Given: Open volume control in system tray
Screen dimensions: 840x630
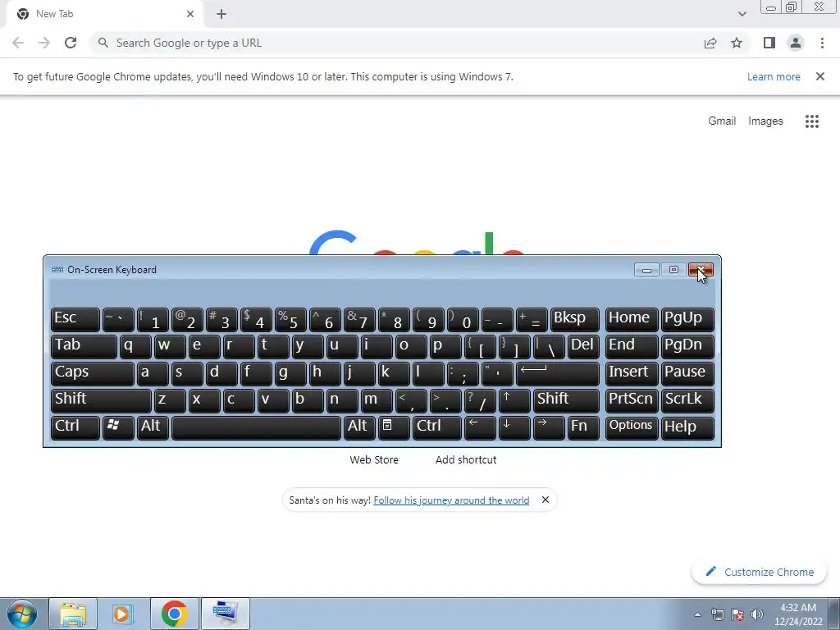Looking at the screenshot, I should [757, 614].
